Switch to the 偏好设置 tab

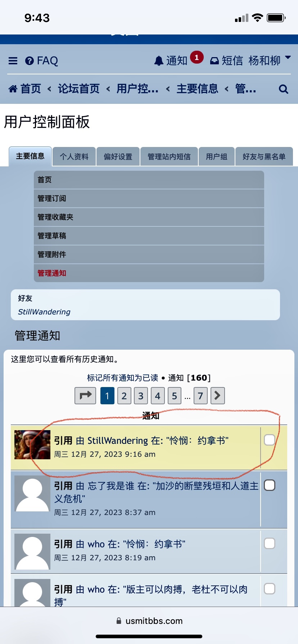118,157
